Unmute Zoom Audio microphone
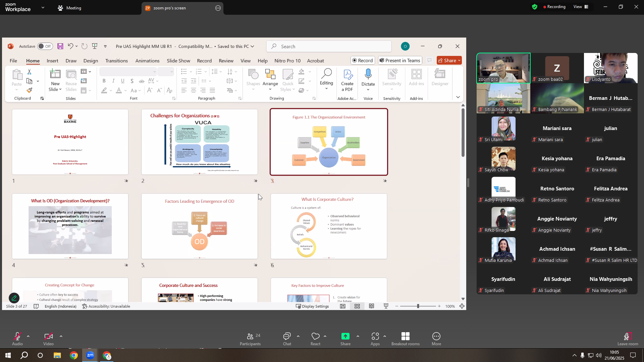 click(x=17, y=339)
